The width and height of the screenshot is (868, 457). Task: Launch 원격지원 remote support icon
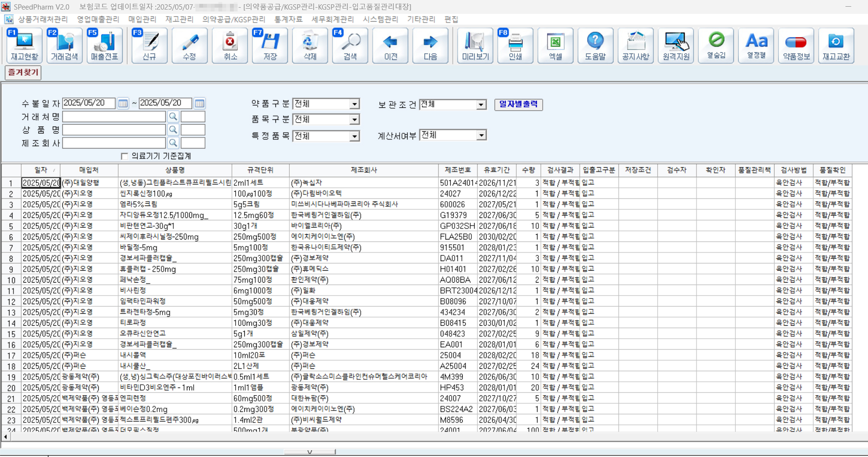[x=676, y=46]
